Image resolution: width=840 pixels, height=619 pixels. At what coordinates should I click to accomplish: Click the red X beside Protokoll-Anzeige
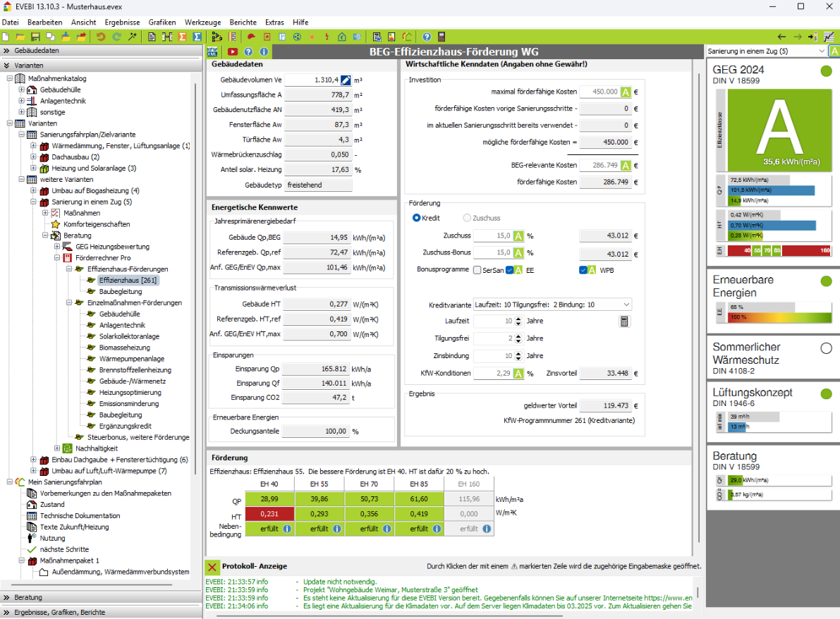(212, 567)
